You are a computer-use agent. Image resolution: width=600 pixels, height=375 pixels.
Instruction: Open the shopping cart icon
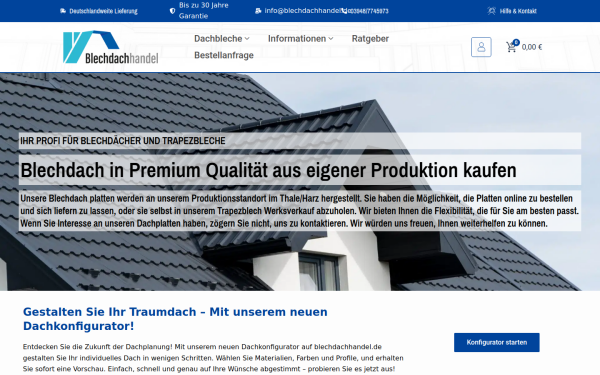(x=511, y=47)
